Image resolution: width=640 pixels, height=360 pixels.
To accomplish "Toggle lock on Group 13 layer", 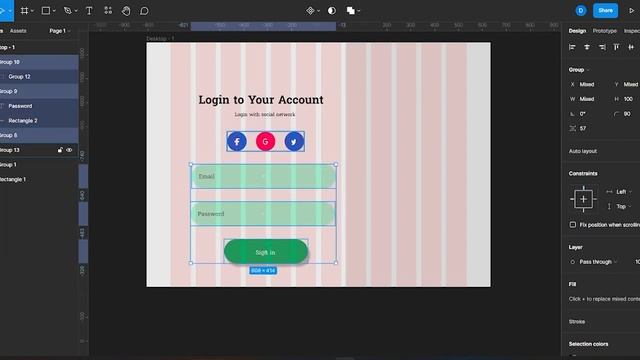I will point(60,150).
